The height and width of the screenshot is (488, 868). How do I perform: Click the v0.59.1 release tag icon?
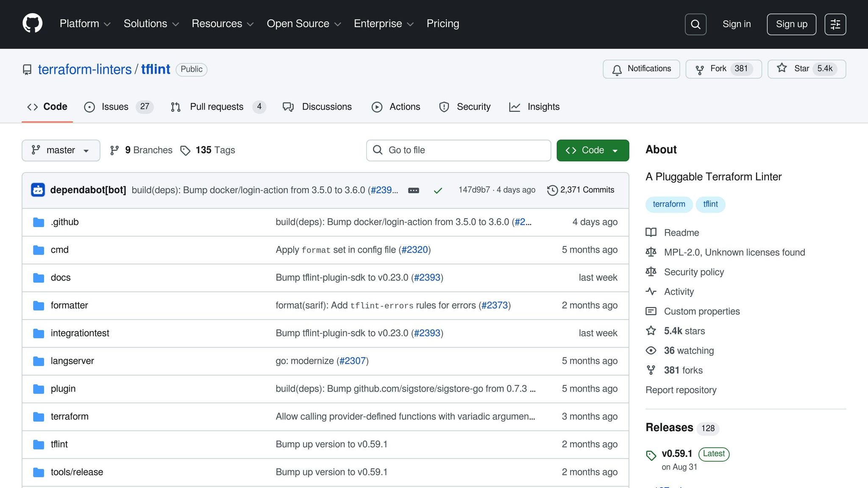coord(651,455)
